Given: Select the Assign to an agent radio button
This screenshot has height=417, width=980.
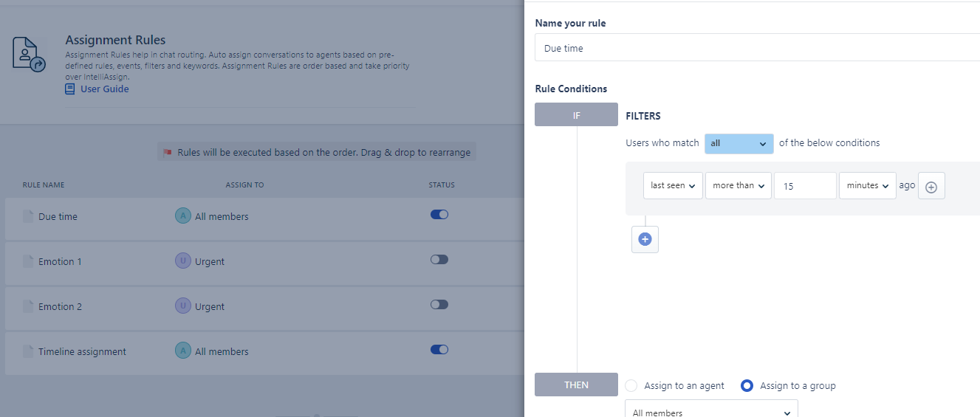Looking at the screenshot, I should [x=631, y=385].
